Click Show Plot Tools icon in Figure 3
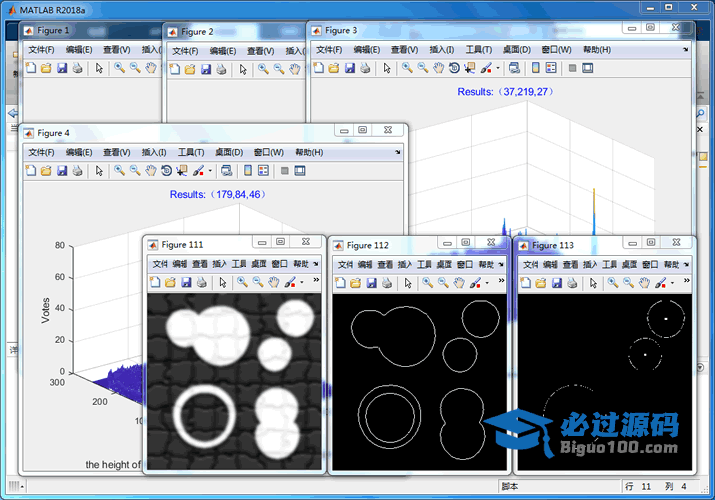This screenshot has height=500, width=715. click(x=588, y=68)
